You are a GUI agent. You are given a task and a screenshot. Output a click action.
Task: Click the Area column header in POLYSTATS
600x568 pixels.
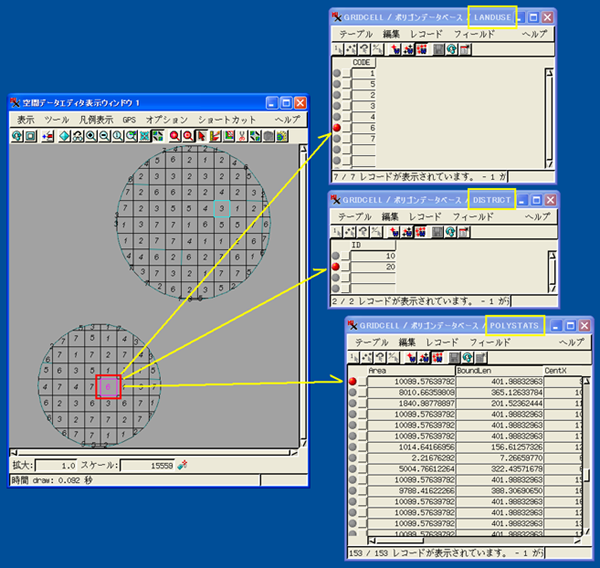pyautogui.click(x=378, y=370)
